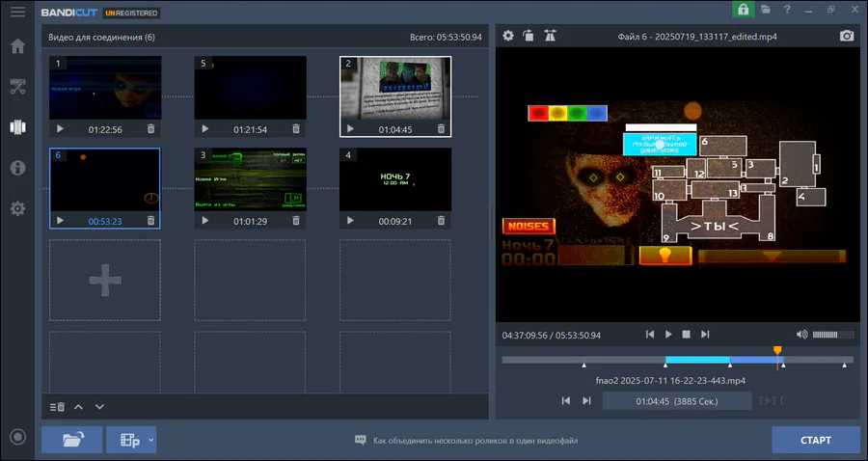Play clip 2 preview

[x=350, y=129]
